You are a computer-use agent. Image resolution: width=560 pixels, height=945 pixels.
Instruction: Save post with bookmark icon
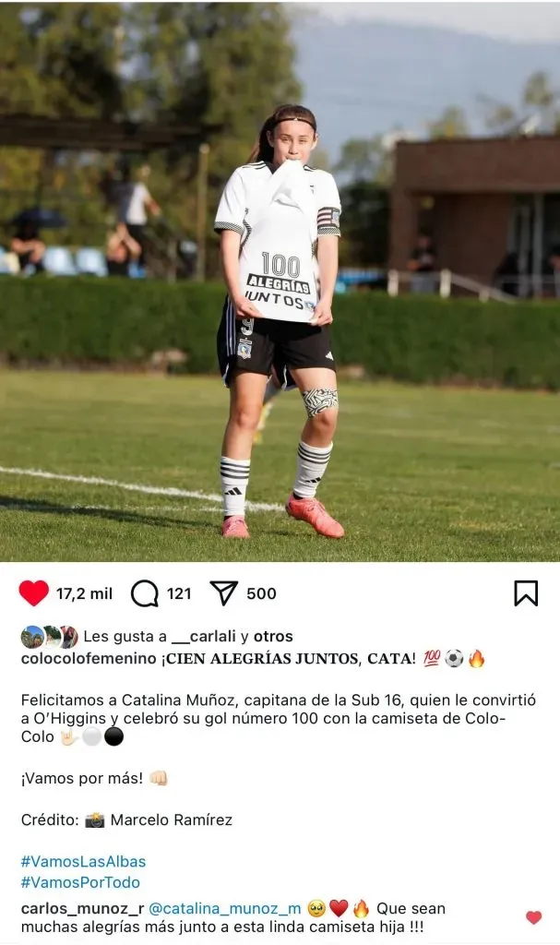[x=526, y=593]
